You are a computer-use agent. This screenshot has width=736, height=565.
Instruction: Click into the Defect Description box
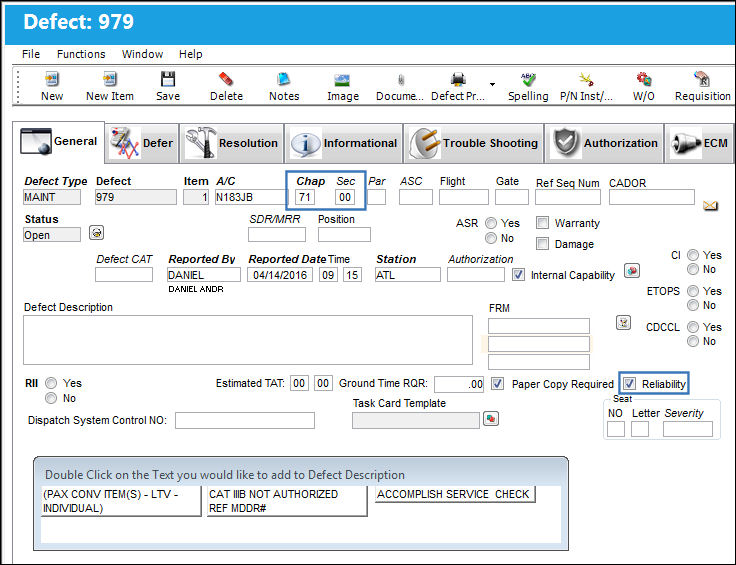point(248,340)
